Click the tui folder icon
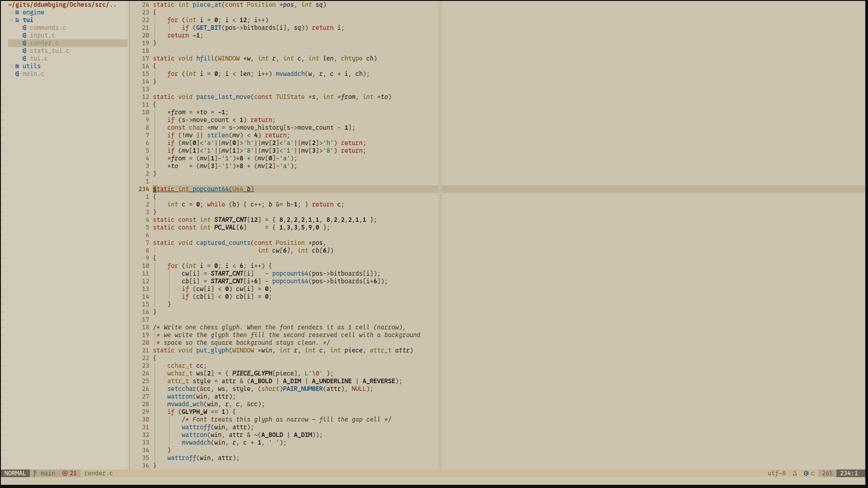This screenshot has width=868, height=488. point(17,20)
